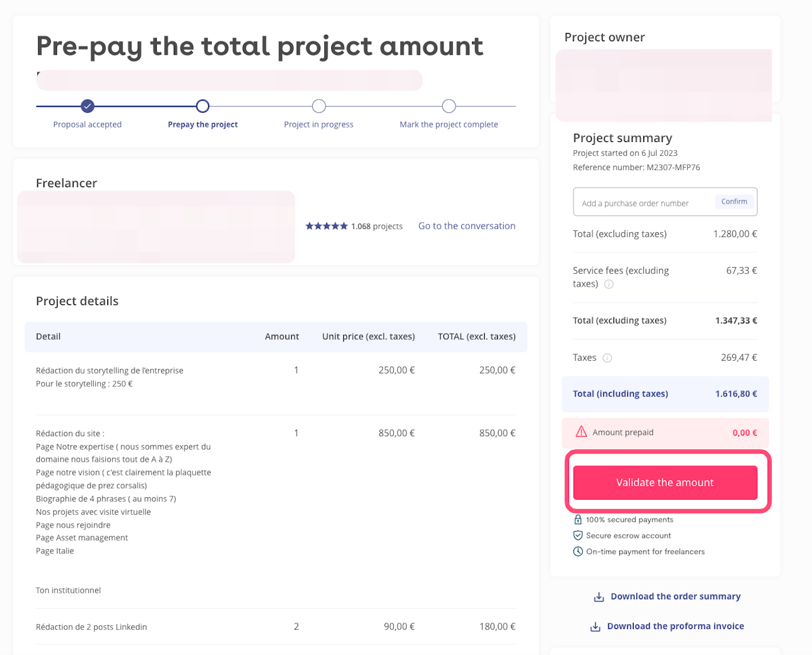Viewport: 812px width, 655px height.
Task: Click the Prepay the project step label
Action: pos(202,124)
